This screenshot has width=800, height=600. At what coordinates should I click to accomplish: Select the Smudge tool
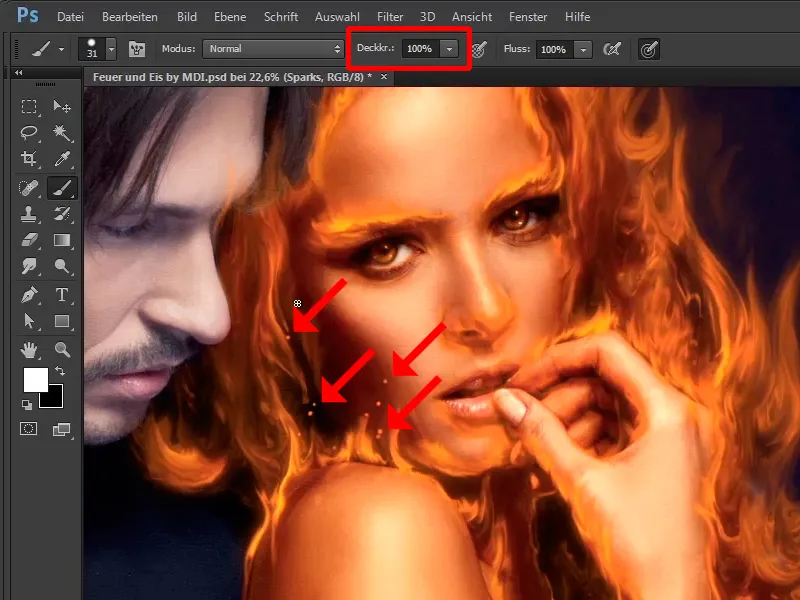(29, 266)
